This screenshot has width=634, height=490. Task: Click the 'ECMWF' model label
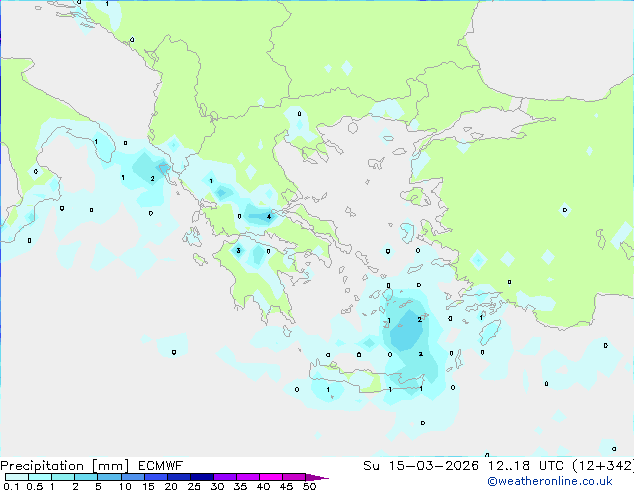(x=161, y=466)
